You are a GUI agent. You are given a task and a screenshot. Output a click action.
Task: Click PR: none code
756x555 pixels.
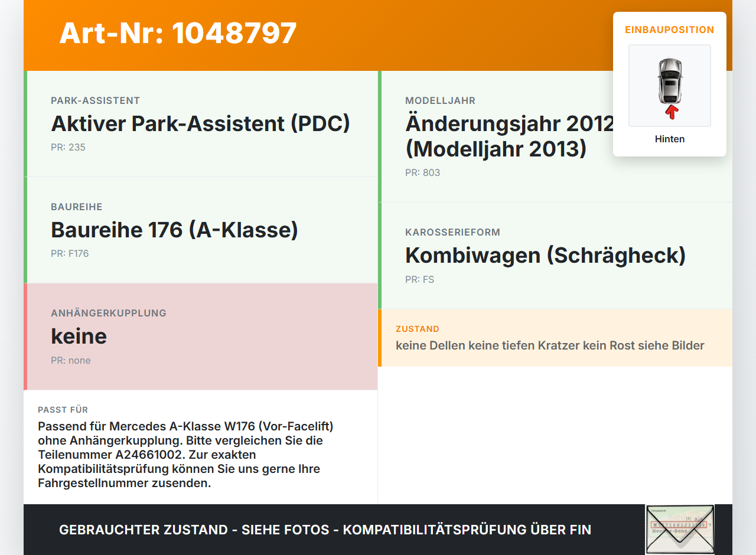pos(71,361)
